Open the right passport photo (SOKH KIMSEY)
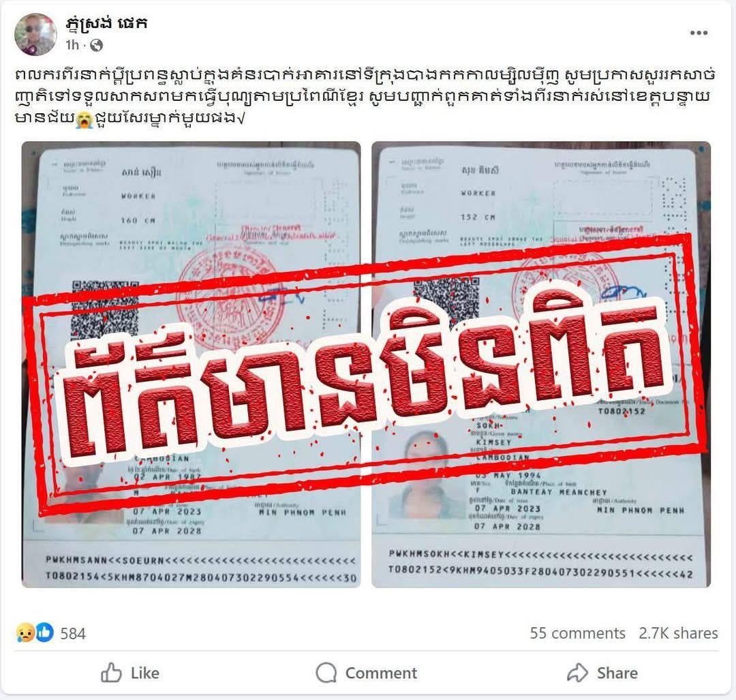The width and height of the screenshot is (736, 700). tap(541, 365)
